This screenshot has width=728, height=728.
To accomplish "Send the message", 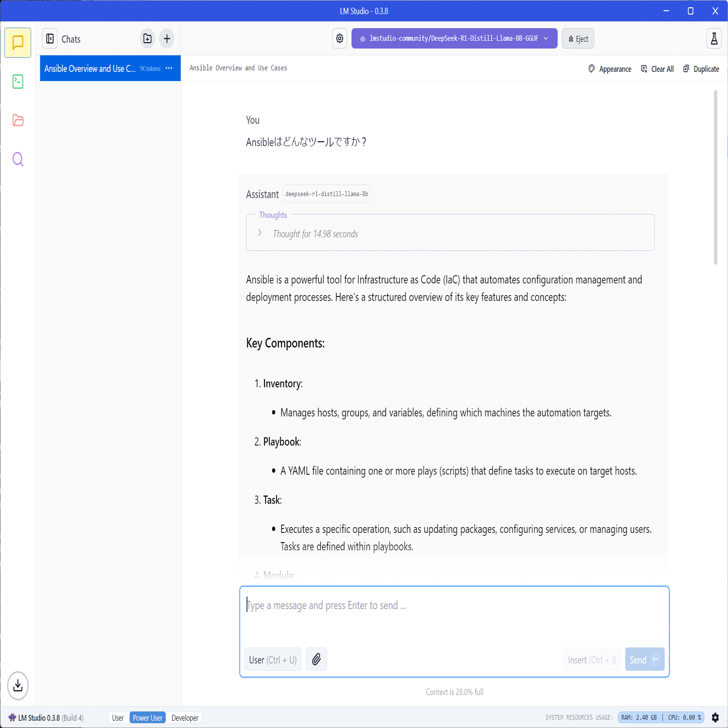I will [645, 660].
